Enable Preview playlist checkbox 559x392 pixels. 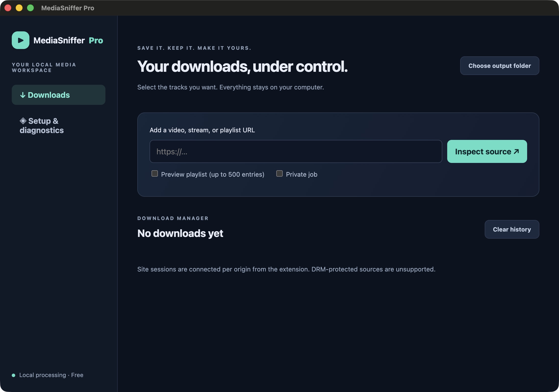tap(155, 174)
